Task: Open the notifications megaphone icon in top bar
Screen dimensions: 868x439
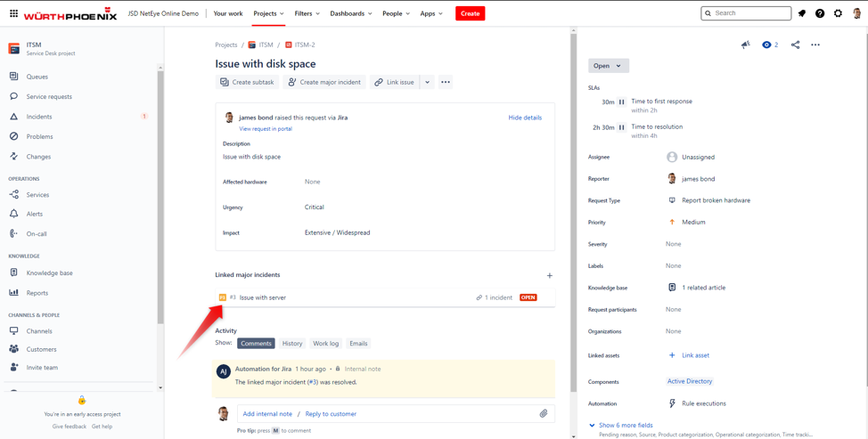Action: point(801,13)
